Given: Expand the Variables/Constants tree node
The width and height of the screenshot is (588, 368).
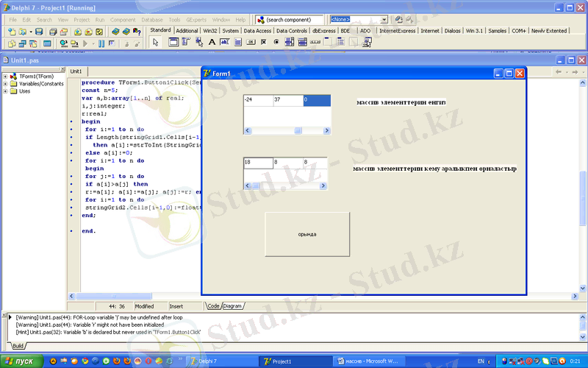Looking at the screenshot, I should tap(5, 84).
